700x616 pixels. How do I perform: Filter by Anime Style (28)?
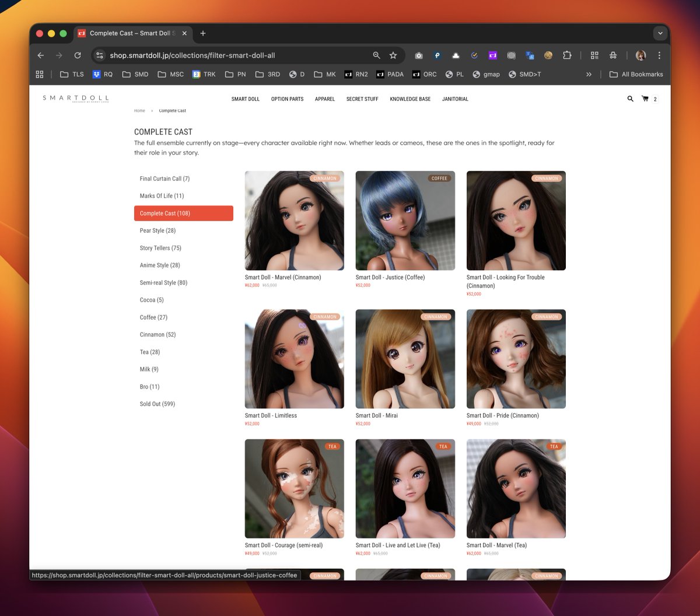pyautogui.click(x=184, y=265)
